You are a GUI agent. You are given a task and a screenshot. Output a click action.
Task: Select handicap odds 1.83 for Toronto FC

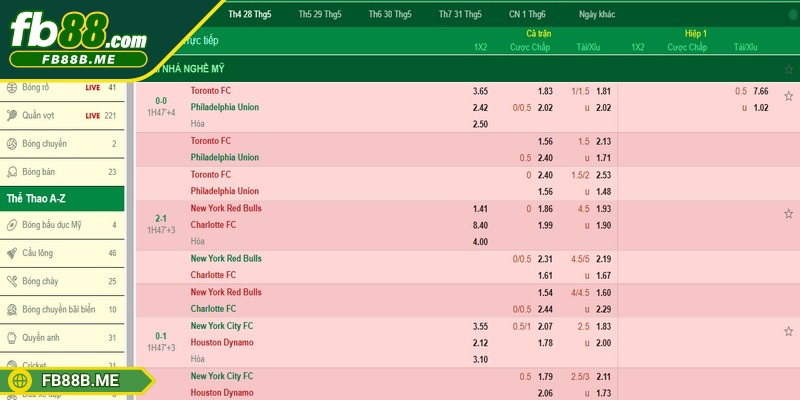pyautogui.click(x=545, y=91)
